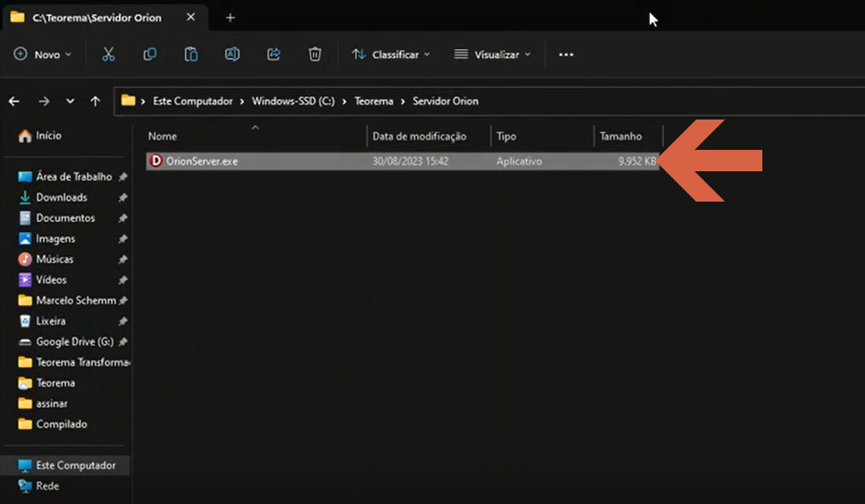Open assinar folder in sidebar
Image resolution: width=865 pixels, height=504 pixels.
click(43, 403)
